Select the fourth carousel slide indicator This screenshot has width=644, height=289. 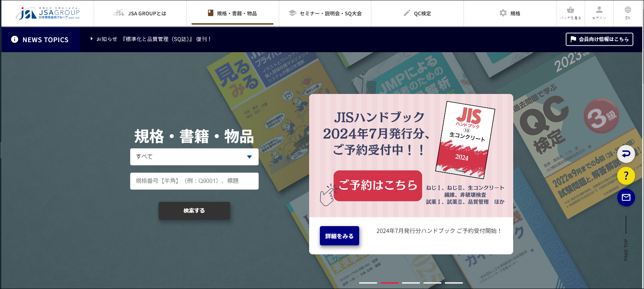tap(432, 283)
